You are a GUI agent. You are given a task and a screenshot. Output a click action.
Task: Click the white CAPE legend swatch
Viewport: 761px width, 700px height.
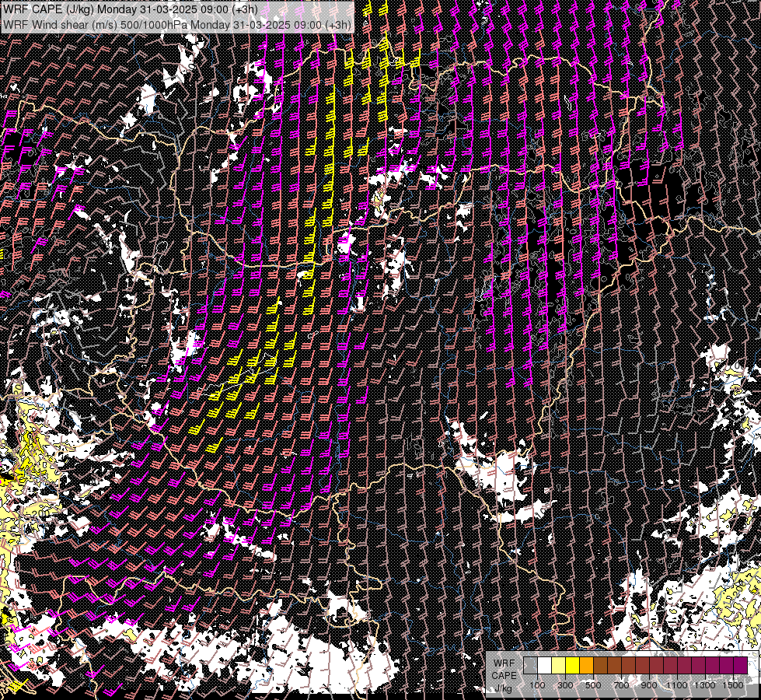point(545,666)
